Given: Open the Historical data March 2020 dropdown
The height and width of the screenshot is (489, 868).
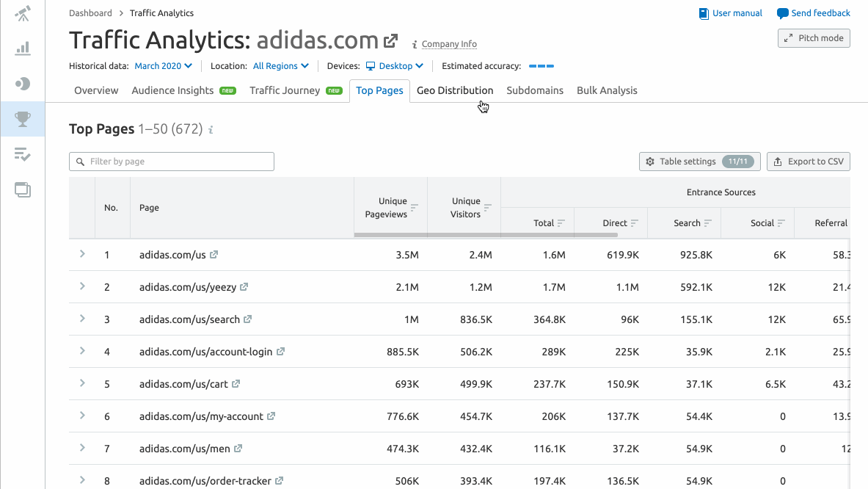Looking at the screenshot, I should click(164, 66).
